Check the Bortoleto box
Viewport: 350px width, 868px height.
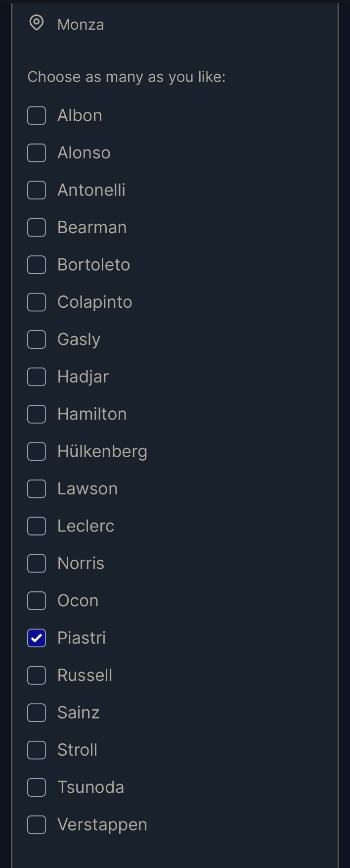(x=37, y=265)
